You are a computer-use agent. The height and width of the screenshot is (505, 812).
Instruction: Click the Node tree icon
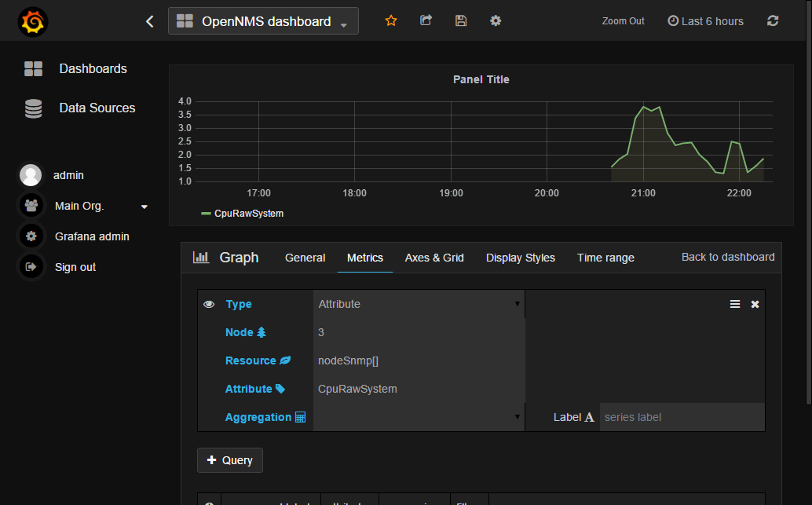pyautogui.click(x=262, y=332)
